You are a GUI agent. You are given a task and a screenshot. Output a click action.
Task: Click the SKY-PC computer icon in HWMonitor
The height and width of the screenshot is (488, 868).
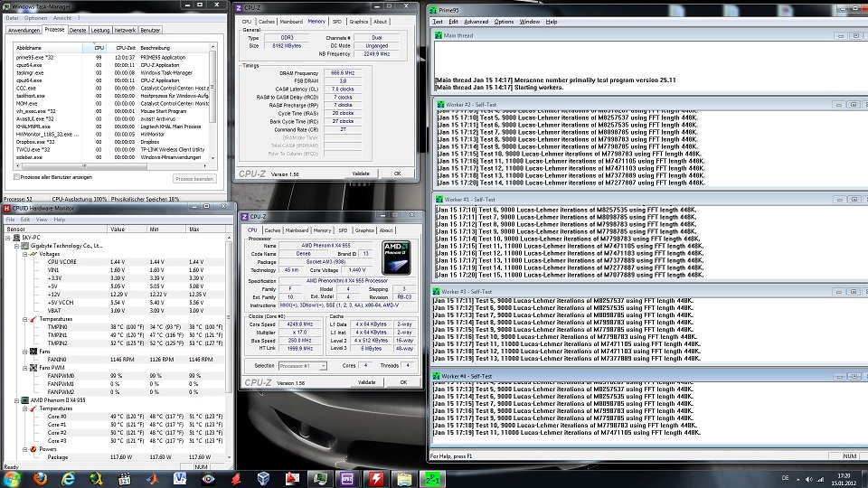[x=16, y=238]
